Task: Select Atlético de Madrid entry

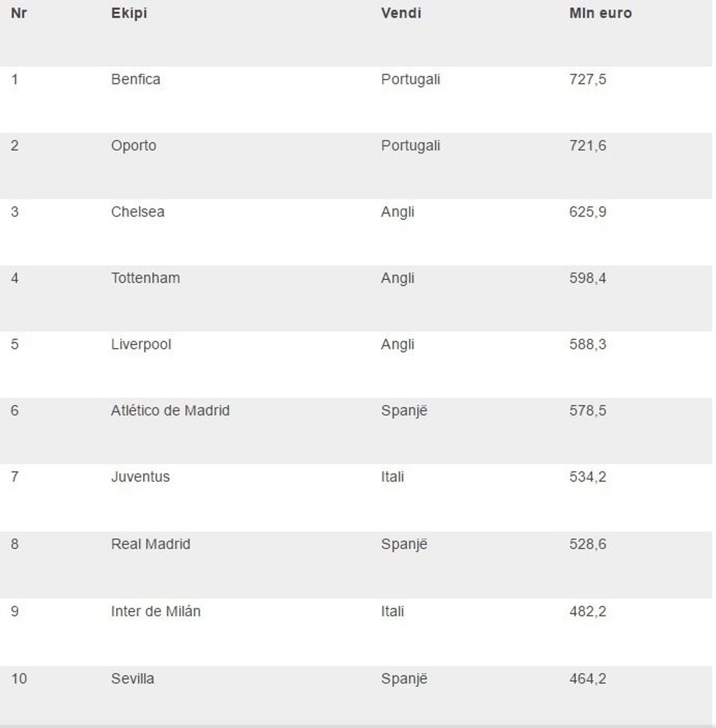Action: 170,411
